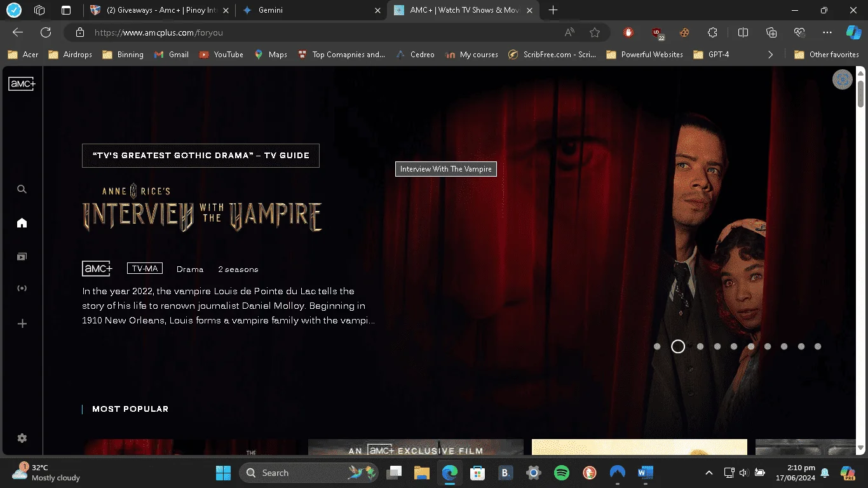Open the Live TV broadcast icon
This screenshot has width=868, height=488.
[x=22, y=288]
